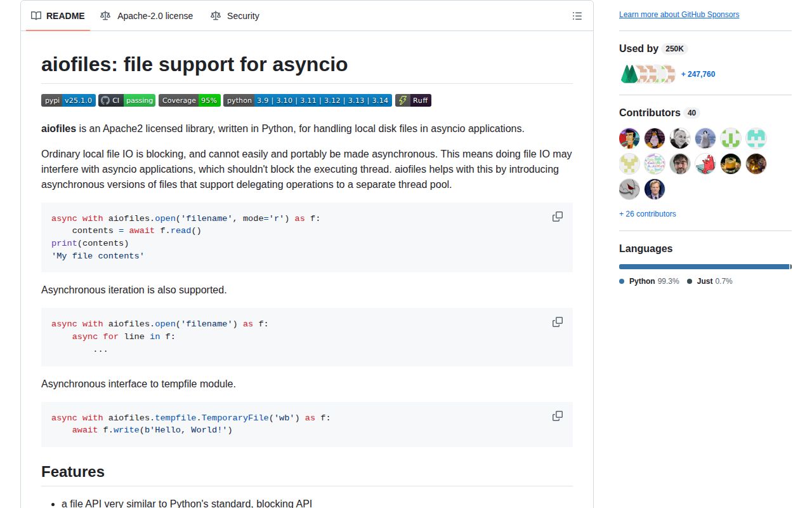Click the text 'Asynchronous iteration is also supported.'

click(134, 290)
